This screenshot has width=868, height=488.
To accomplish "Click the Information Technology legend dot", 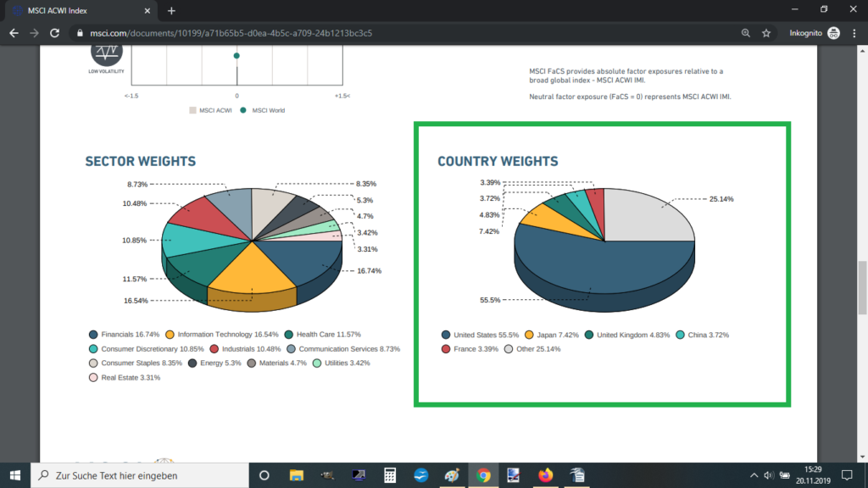I will pyautogui.click(x=170, y=335).
